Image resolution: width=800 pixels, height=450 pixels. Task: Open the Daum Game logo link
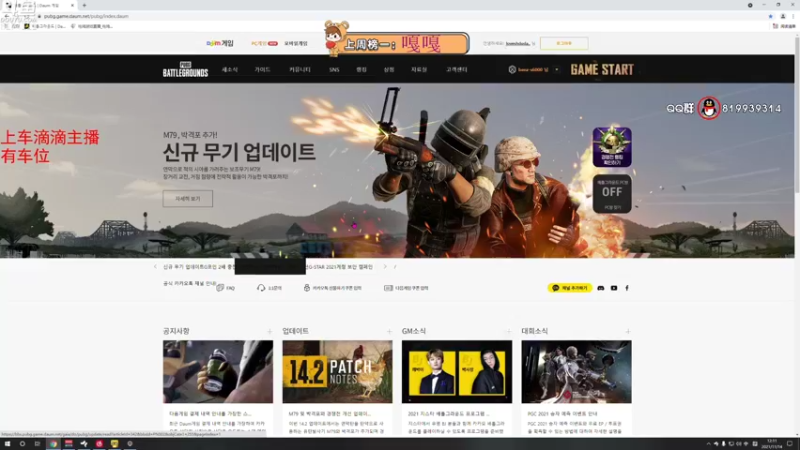[x=220, y=43]
